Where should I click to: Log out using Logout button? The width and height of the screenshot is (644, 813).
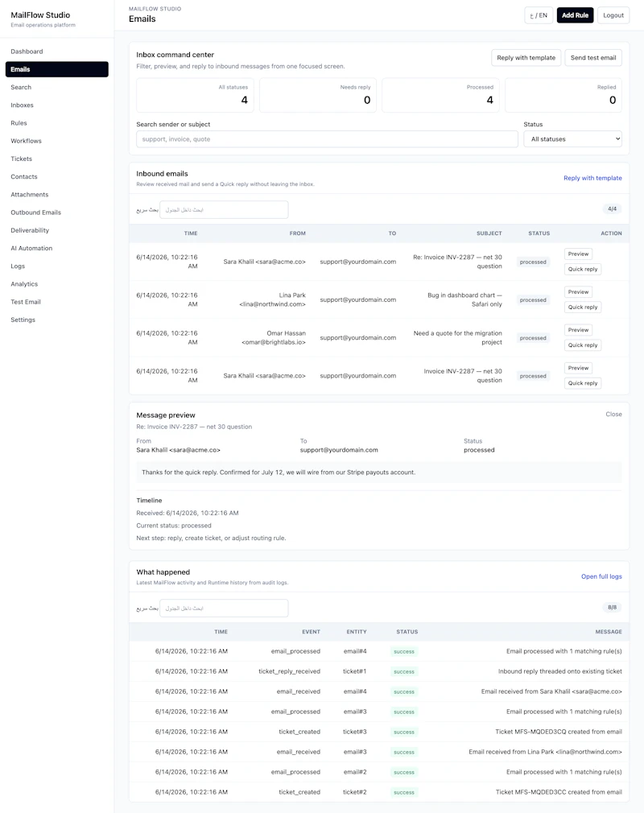pyautogui.click(x=613, y=15)
